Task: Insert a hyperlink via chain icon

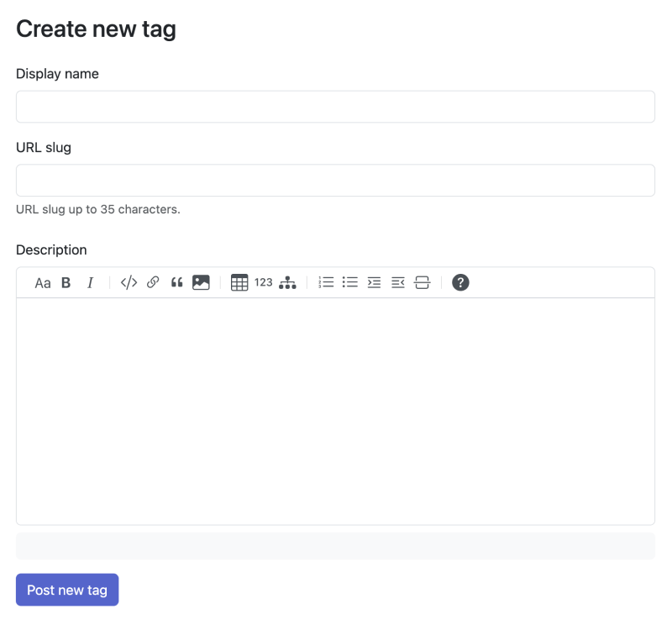Action: click(x=153, y=283)
